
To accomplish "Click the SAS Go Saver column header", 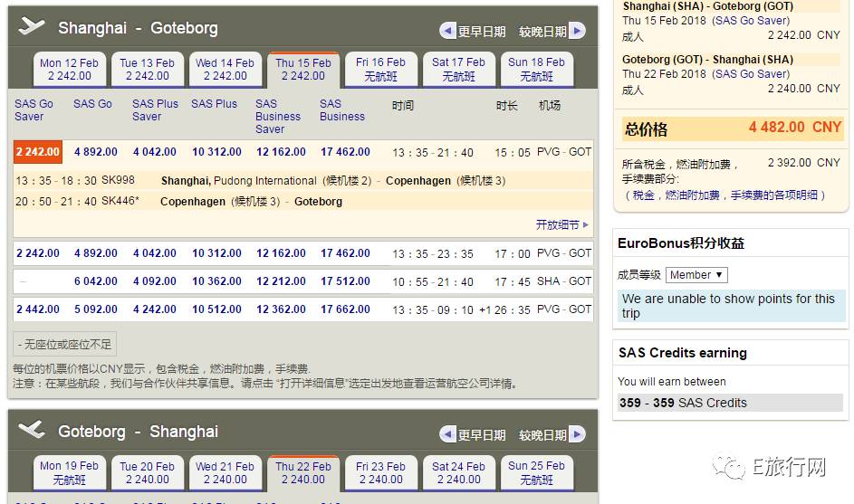I will point(34,110).
